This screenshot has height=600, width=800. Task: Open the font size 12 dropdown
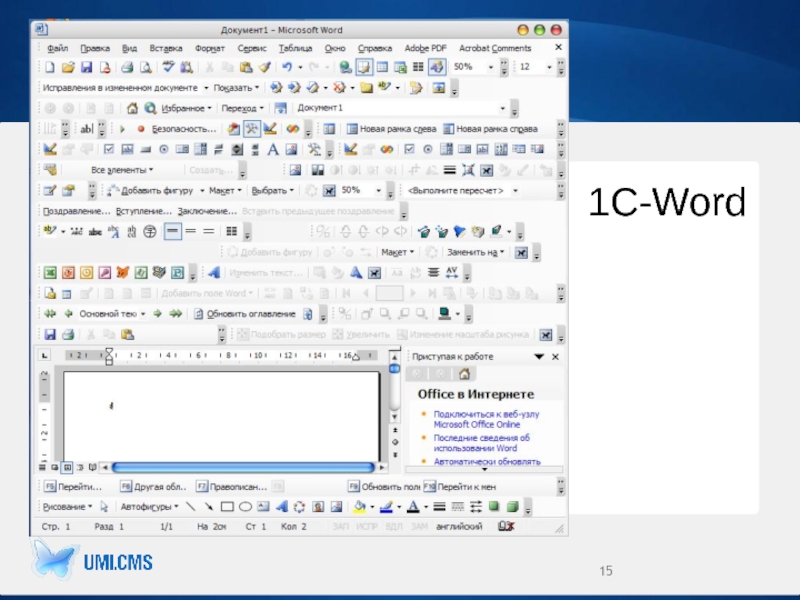pos(549,67)
